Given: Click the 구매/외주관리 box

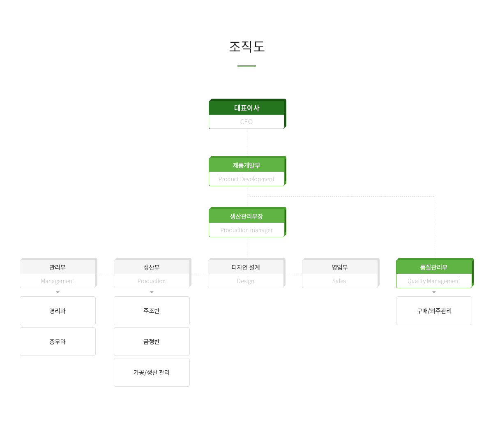Looking at the screenshot, I should [434, 311].
